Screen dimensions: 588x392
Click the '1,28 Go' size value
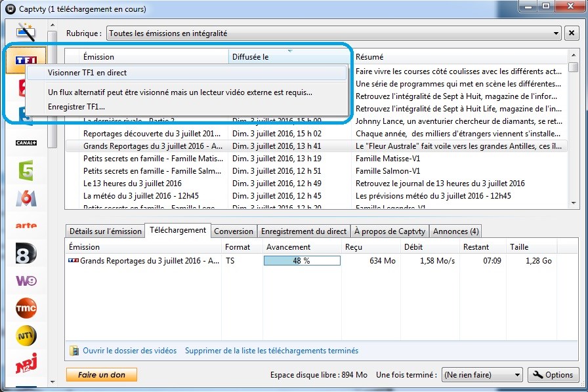pyautogui.click(x=539, y=260)
